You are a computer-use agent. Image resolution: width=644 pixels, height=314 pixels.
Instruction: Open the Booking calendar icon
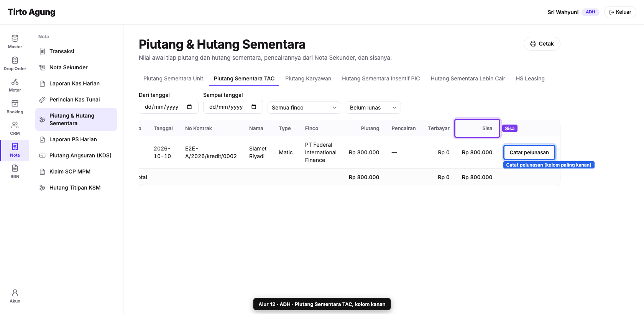pyautogui.click(x=15, y=103)
